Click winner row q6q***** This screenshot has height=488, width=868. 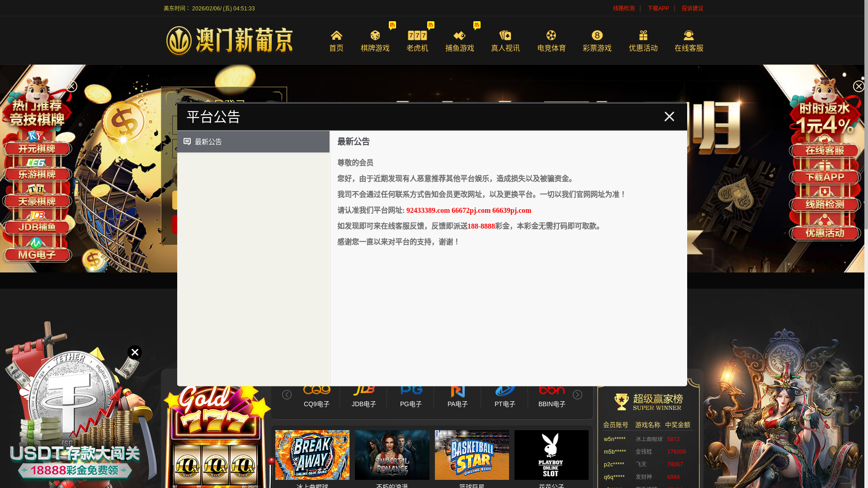(648, 477)
